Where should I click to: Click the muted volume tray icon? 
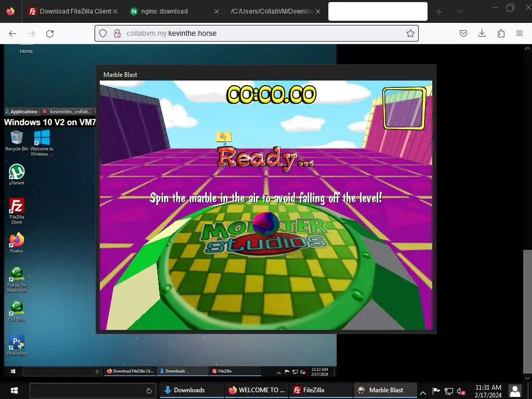click(461, 392)
